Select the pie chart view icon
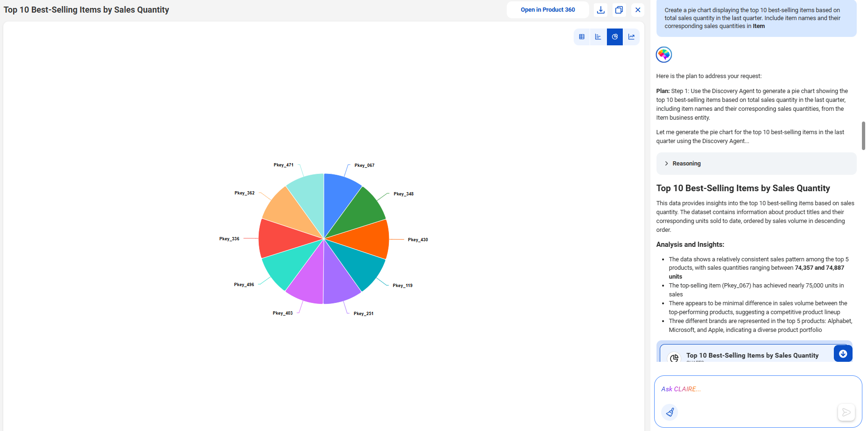The image size is (868, 431). (615, 37)
